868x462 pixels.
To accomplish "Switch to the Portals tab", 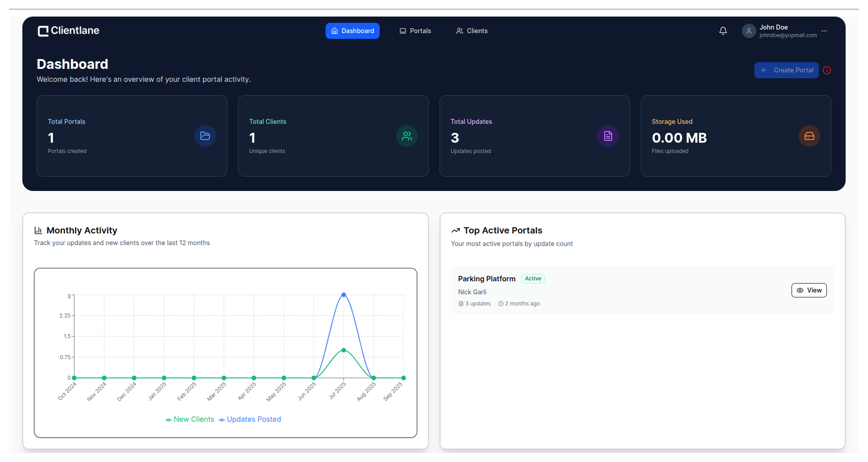I will click(x=415, y=30).
